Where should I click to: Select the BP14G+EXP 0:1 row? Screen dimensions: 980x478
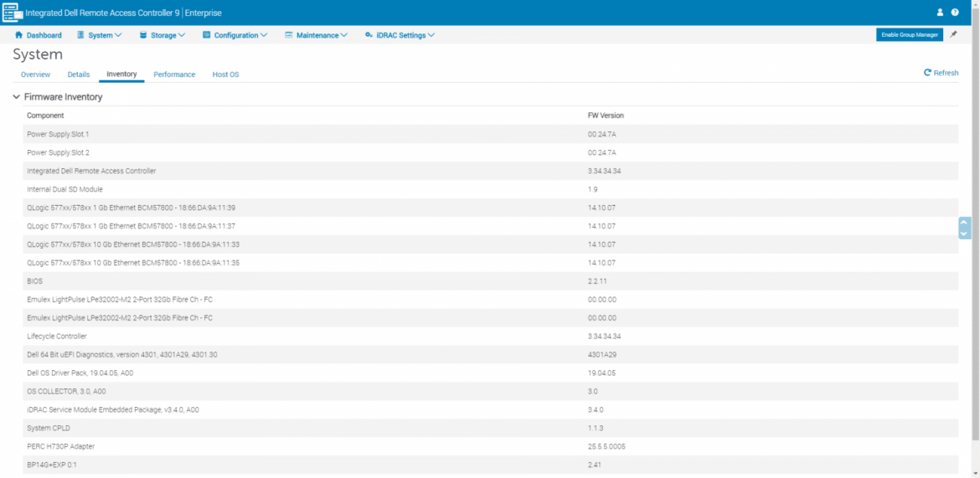pos(491,465)
